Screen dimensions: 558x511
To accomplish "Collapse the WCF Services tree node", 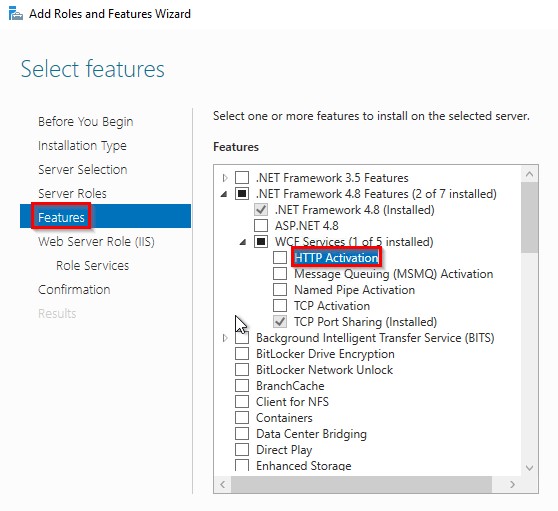I will coord(243,242).
